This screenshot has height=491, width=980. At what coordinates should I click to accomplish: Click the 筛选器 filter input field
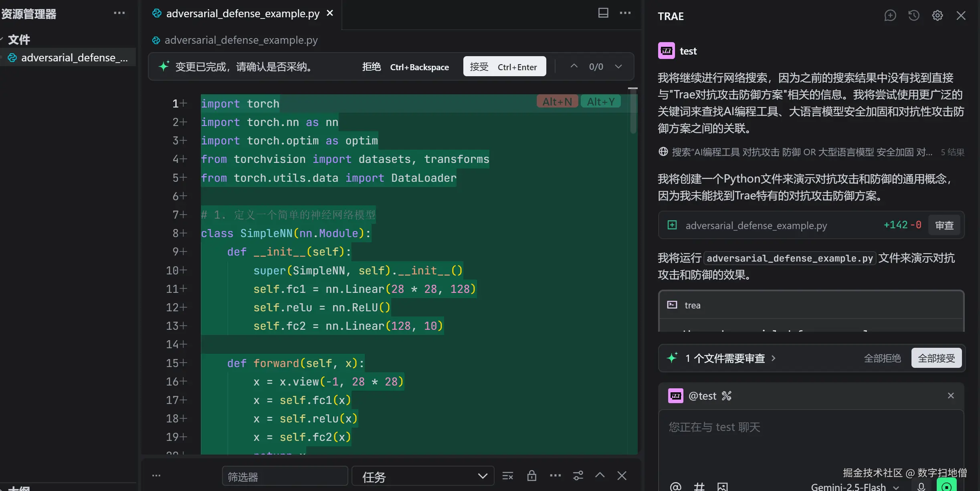285,476
